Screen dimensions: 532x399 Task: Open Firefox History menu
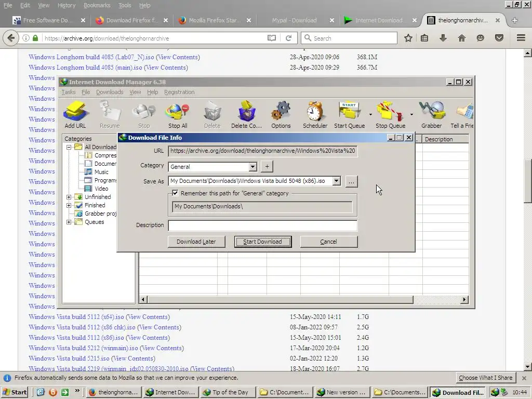tap(66, 5)
